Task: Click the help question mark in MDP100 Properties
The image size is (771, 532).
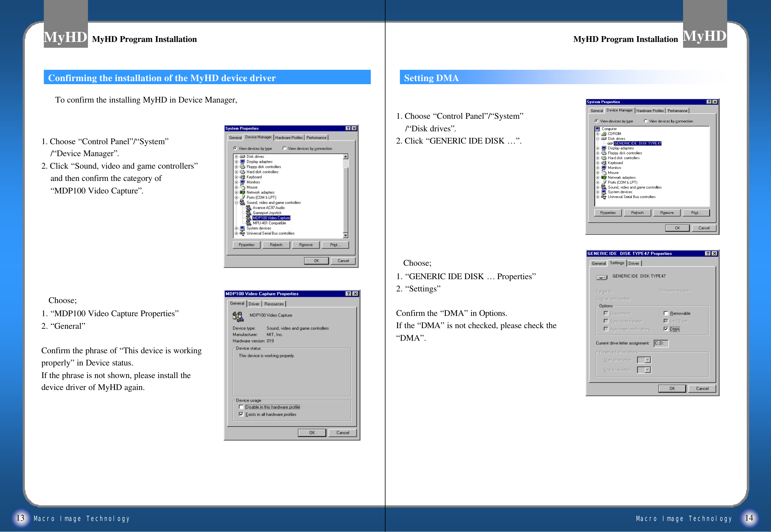Action: tap(348, 294)
